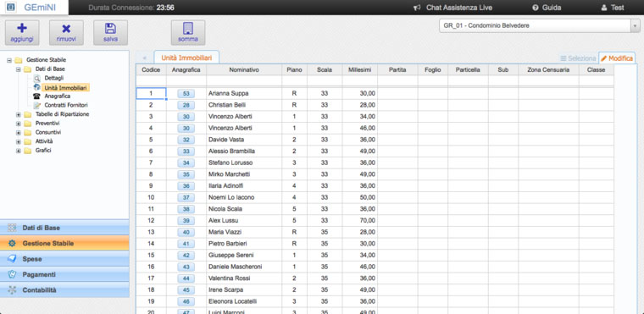Viewport: 644px width, 314px height.
Task: Click the tab scroll-left arrow
Action: coord(144,58)
